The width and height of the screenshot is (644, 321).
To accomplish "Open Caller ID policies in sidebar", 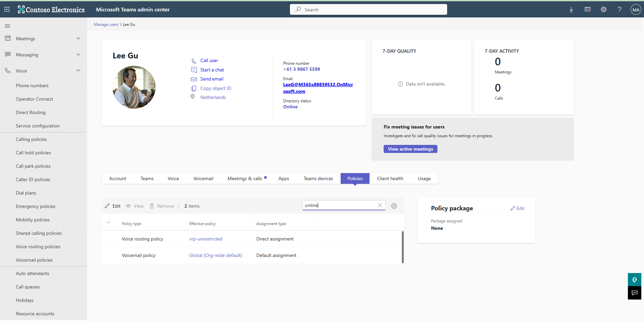I will point(33,179).
